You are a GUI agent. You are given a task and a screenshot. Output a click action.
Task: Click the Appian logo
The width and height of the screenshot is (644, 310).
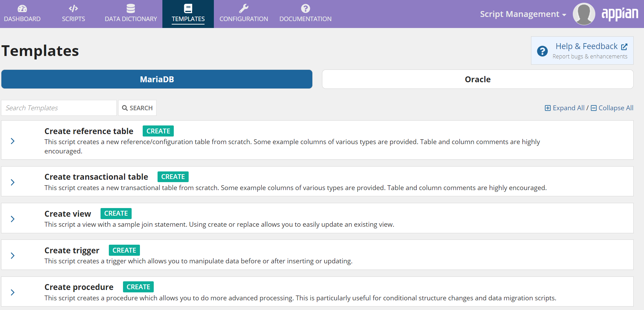coord(620,14)
